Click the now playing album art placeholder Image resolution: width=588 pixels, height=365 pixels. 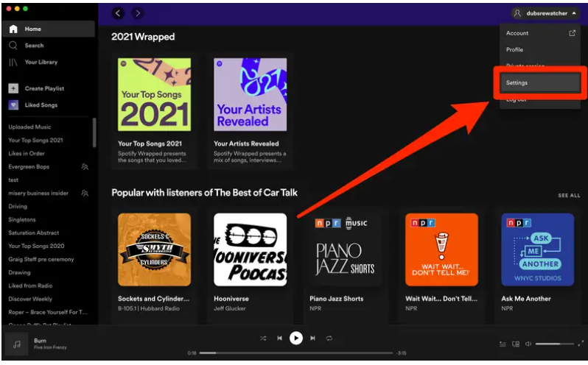click(x=17, y=344)
